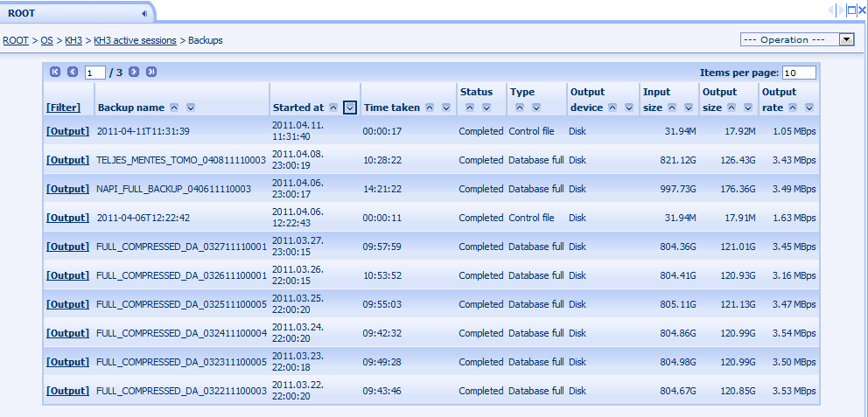Open Output for FULL_COMPRESSED_DA_032611100001
This screenshot has height=417, width=868.
pyautogui.click(x=67, y=275)
